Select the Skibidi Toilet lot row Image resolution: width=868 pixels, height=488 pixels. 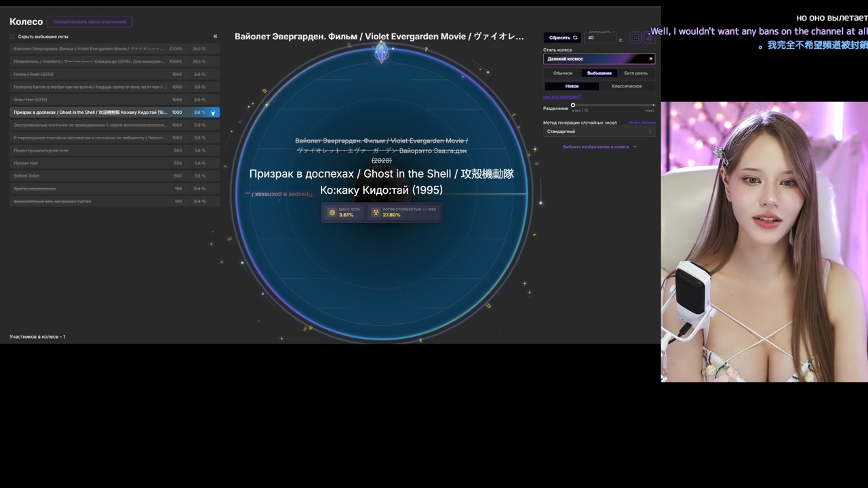pos(115,176)
